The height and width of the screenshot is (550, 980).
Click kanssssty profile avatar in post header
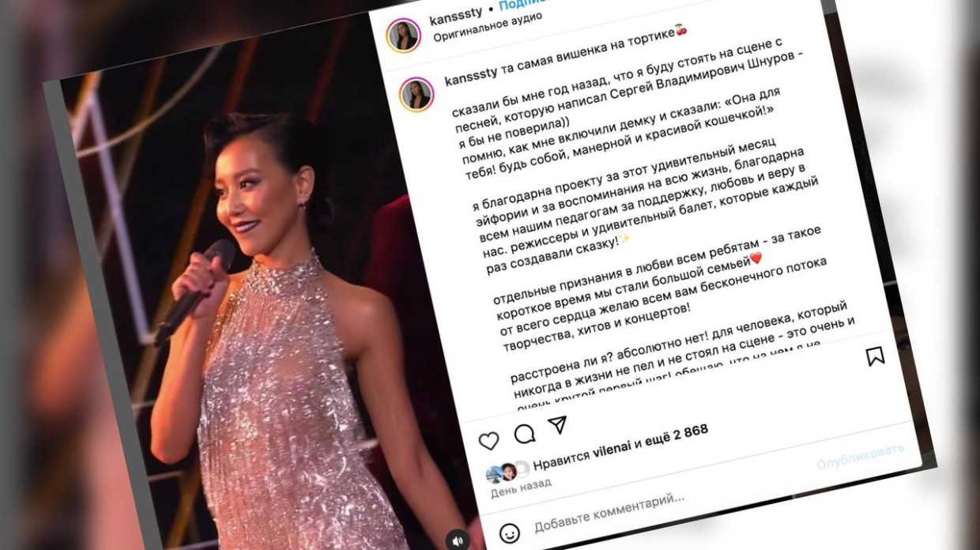coord(403,35)
